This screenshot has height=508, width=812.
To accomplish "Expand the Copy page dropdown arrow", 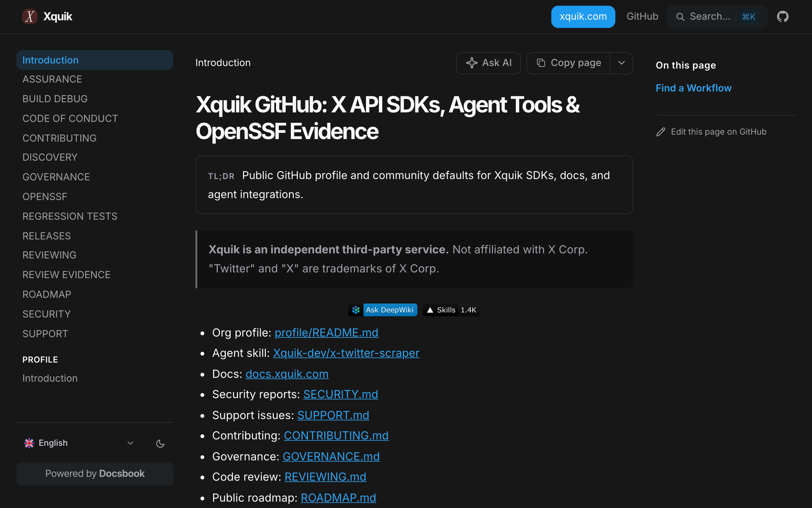I will [x=621, y=63].
